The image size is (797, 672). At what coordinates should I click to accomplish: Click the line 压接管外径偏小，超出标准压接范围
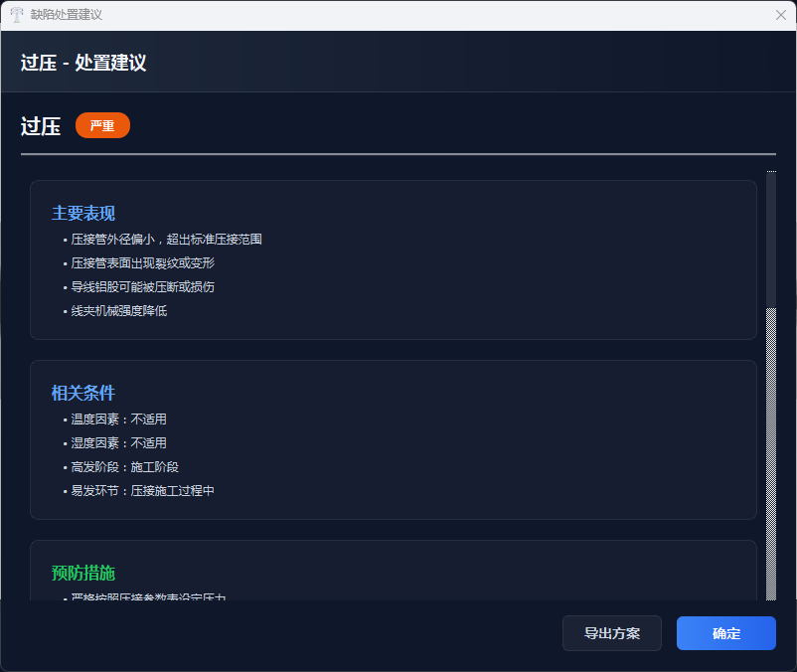coord(166,240)
